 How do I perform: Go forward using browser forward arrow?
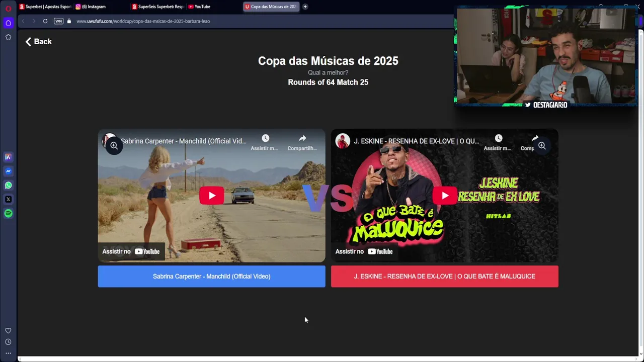[34, 21]
